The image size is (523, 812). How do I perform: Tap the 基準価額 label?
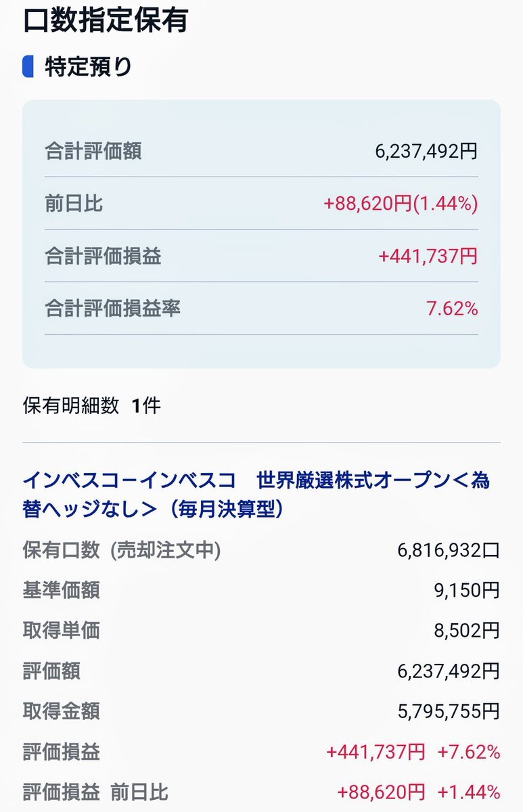click(61, 591)
